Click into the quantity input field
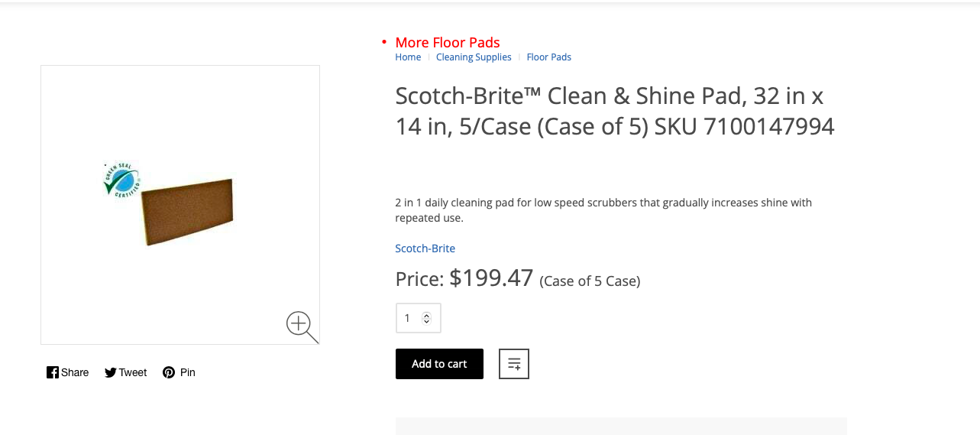The image size is (980, 435). click(x=409, y=318)
